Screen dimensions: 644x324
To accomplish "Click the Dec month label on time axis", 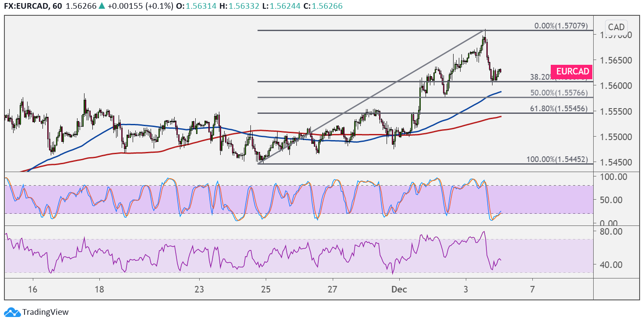I will coord(399,289).
